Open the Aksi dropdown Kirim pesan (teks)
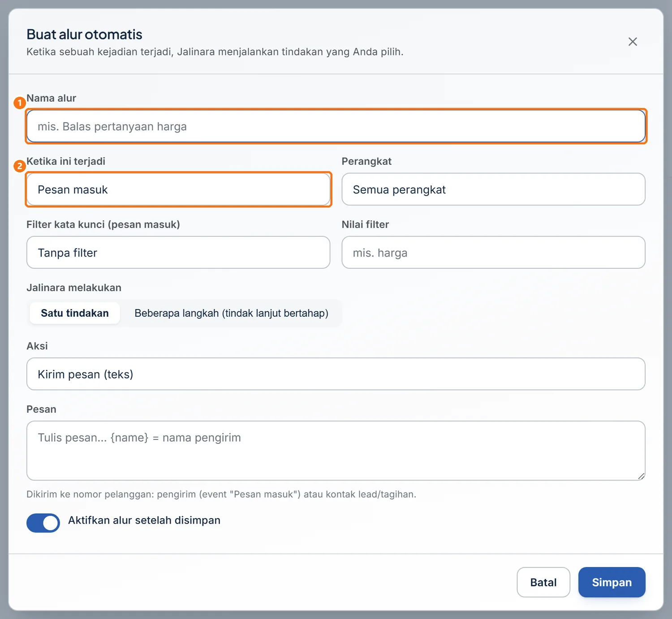Viewport: 672px width, 619px height. click(336, 374)
